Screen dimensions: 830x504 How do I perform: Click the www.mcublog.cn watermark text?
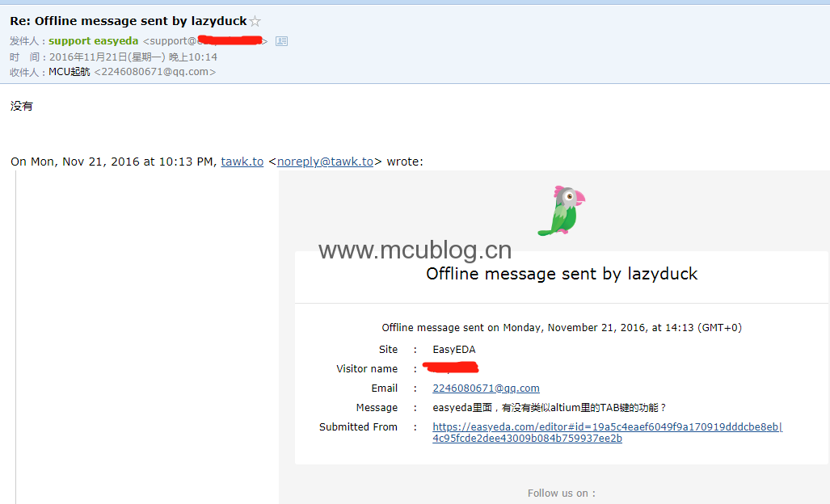(415, 250)
